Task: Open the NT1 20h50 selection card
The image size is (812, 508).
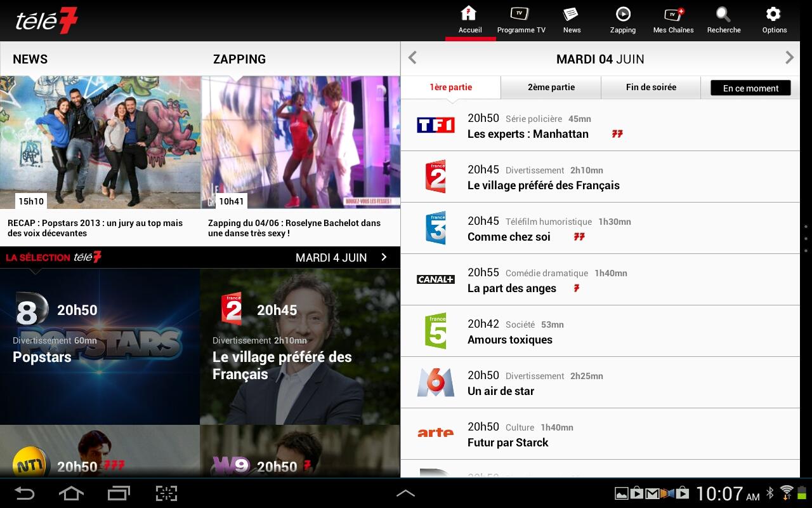Action: point(100,451)
